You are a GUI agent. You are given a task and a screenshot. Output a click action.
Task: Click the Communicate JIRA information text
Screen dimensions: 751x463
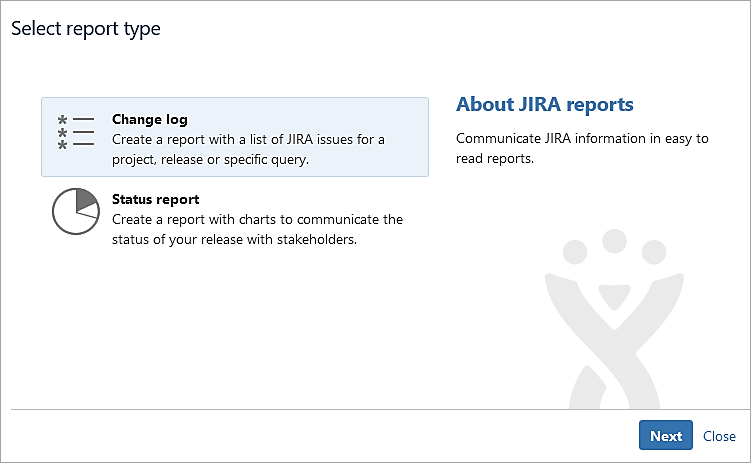click(582, 148)
